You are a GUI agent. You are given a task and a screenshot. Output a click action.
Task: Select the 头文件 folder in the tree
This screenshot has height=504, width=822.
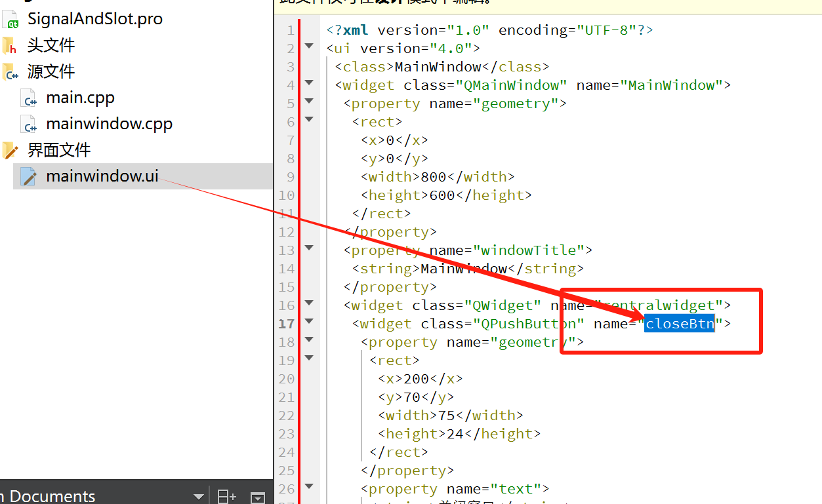51,45
